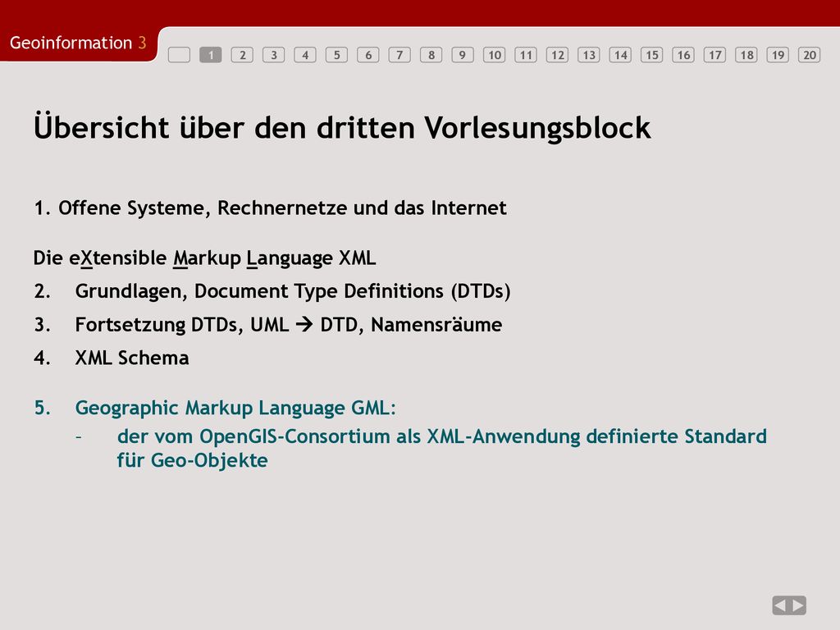Jump to slide 4
This screenshot has width=840, height=630.
tap(305, 55)
